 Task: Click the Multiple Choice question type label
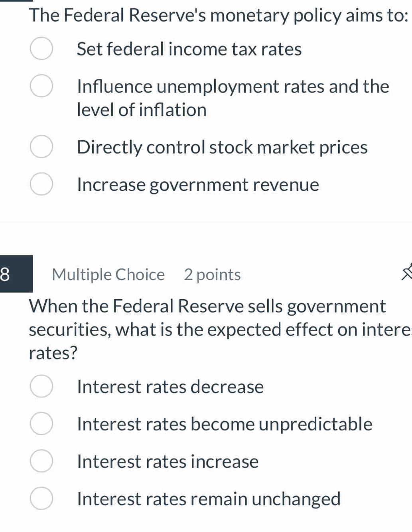108,275
